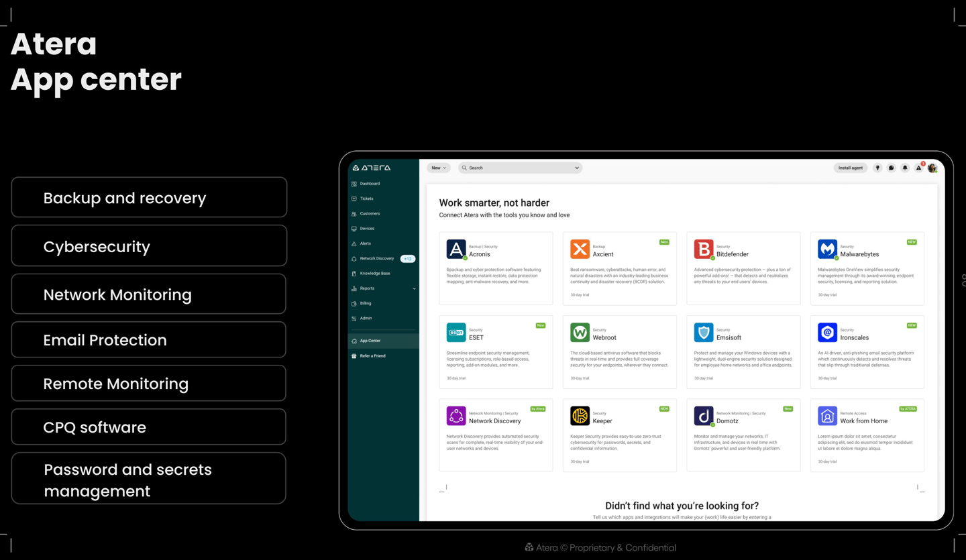
Task: Click the Axcient app logo
Action: [580, 249]
